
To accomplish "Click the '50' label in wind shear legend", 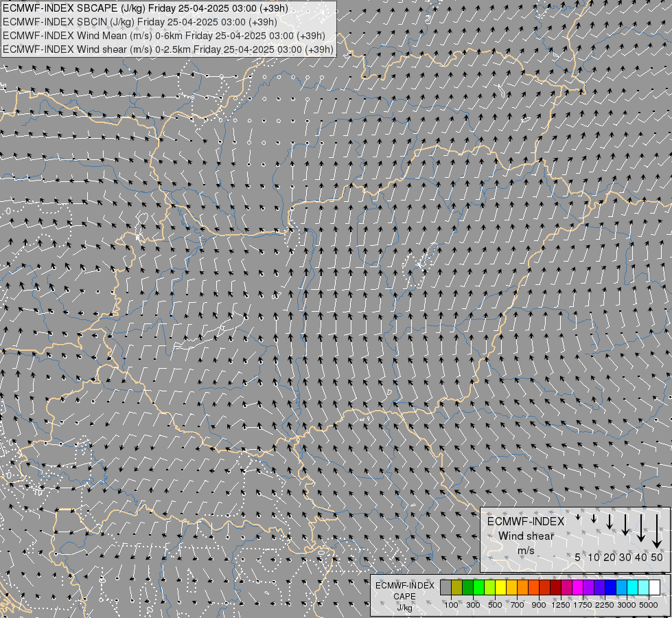I will point(657,557).
